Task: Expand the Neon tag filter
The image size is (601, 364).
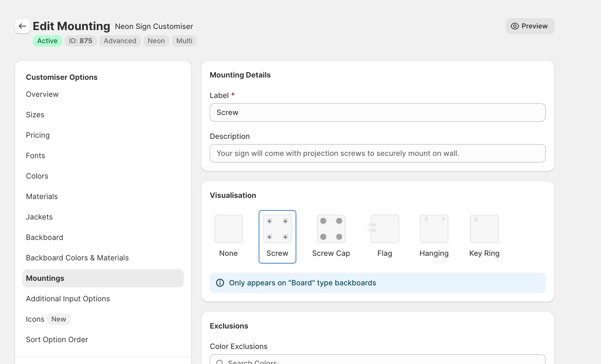Action: 156,41
